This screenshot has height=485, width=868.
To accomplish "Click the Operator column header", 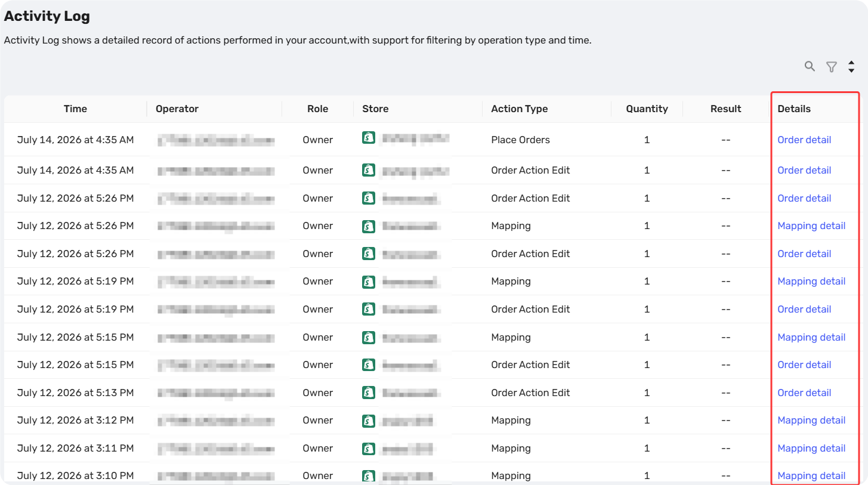I will point(177,109).
